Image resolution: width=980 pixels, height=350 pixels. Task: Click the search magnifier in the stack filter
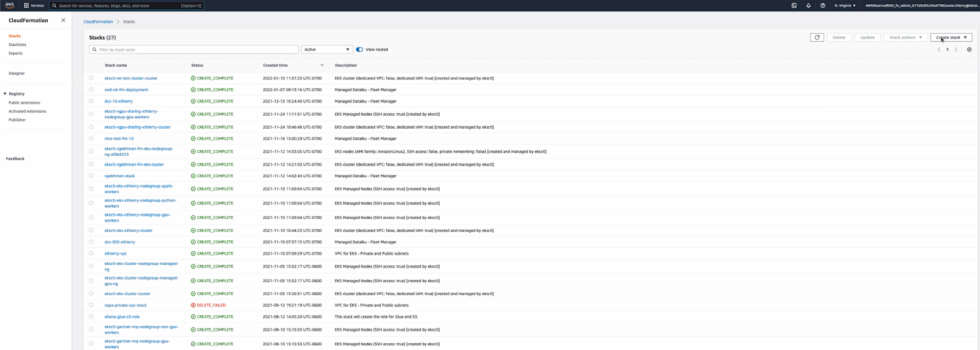pyautogui.click(x=94, y=50)
